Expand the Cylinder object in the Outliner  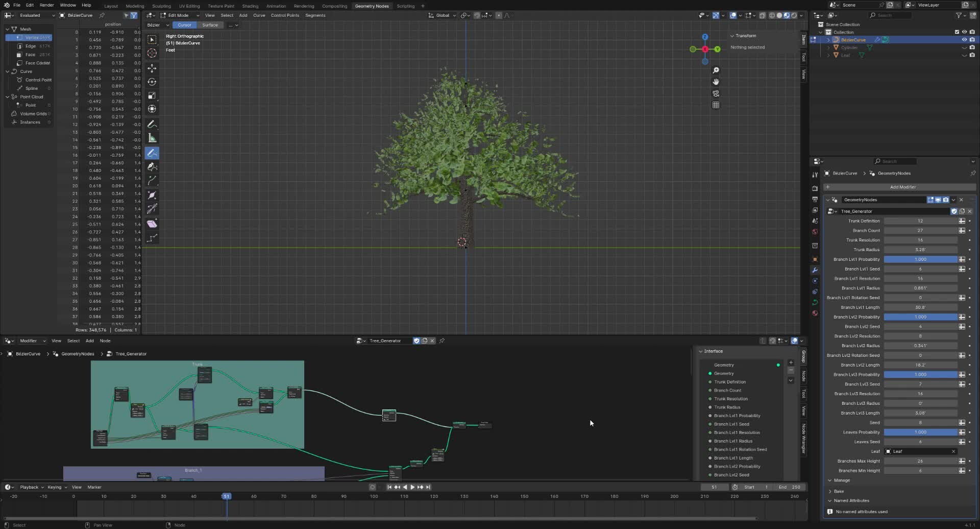pyautogui.click(x=828, y=47)
